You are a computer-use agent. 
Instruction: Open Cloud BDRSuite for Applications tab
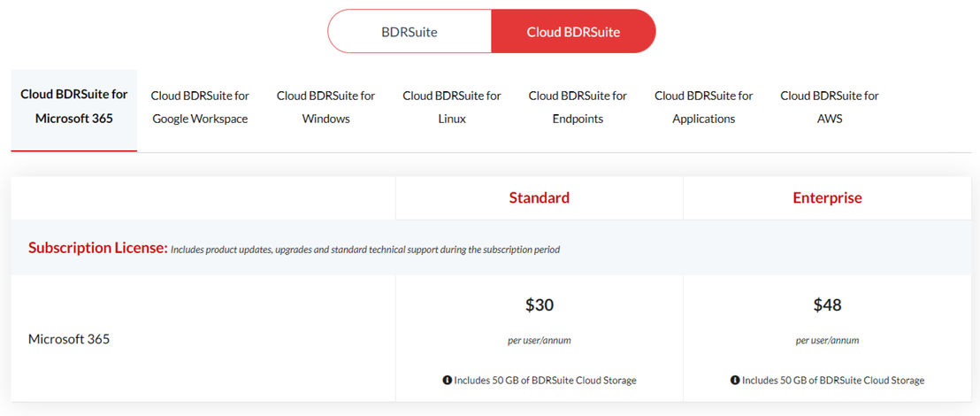pyautogui.click(x=704, y=107)
